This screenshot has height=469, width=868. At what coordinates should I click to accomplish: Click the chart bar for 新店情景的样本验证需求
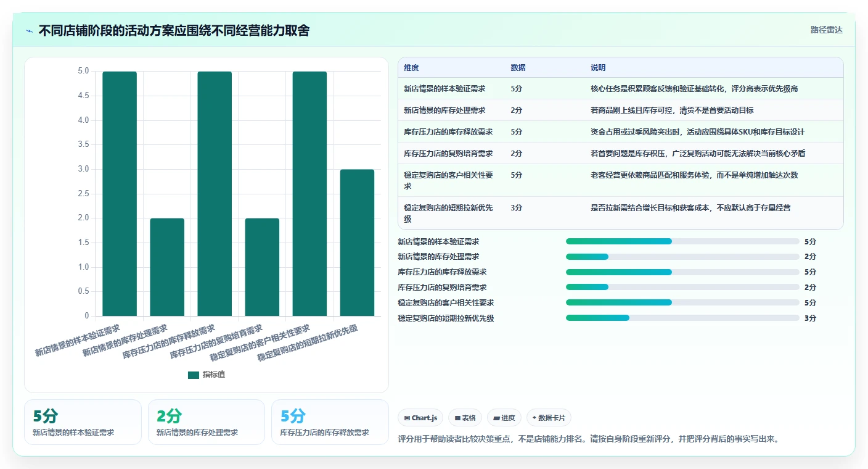point(120,194)
